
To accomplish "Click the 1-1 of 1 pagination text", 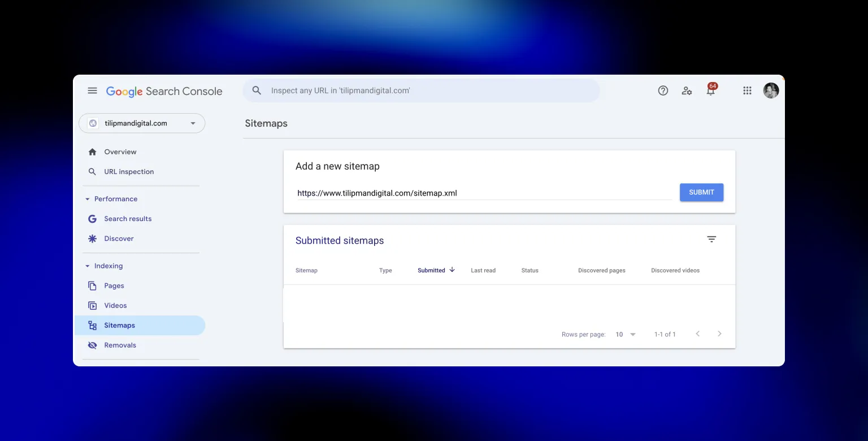I will (x=665, y=334).
